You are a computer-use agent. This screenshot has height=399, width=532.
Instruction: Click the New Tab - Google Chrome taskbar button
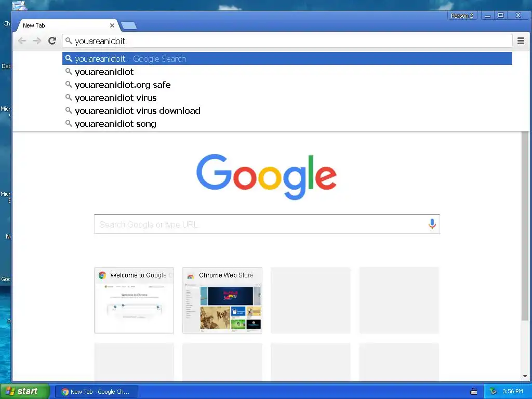[x=96, y=392]
